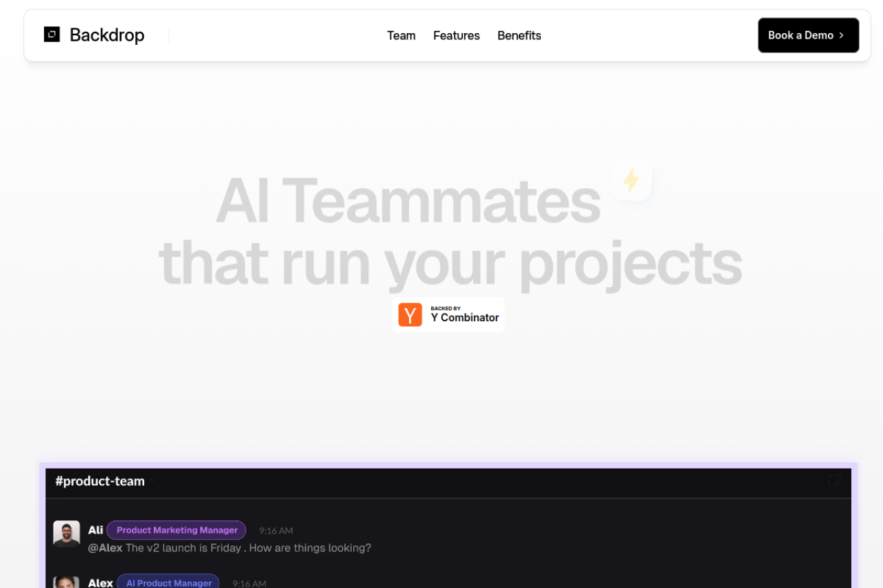The height and width of the screenshot is (588, 883).
Task: Click the Product Marketing Manager role badge
Action: pos(177,530)
